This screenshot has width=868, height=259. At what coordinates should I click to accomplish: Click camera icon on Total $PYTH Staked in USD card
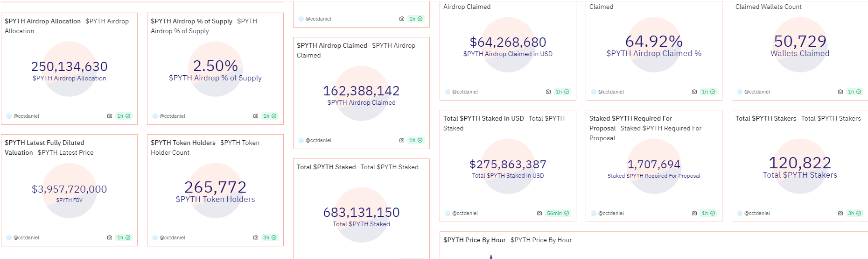pos(548,213)
